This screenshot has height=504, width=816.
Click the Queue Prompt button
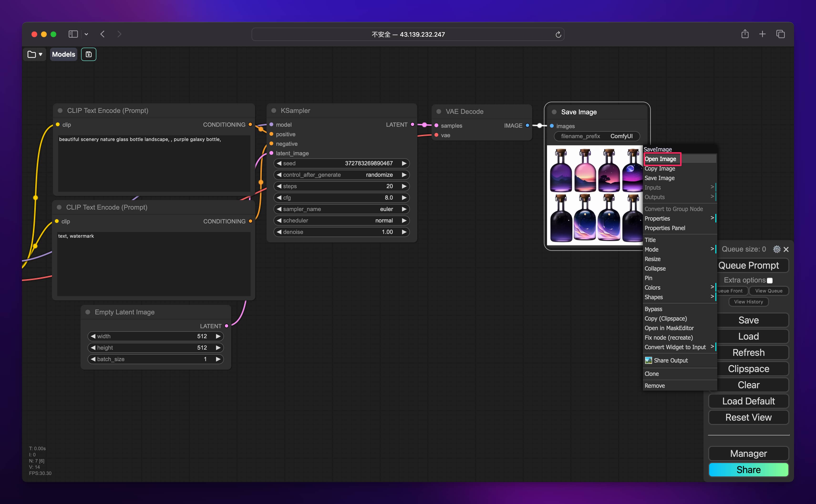[x=748, y=265]
